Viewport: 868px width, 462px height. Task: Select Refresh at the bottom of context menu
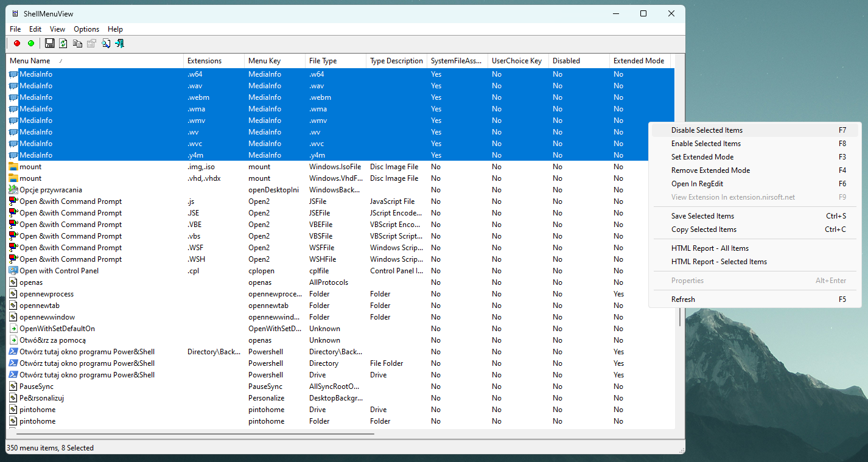tap(683, 299)
